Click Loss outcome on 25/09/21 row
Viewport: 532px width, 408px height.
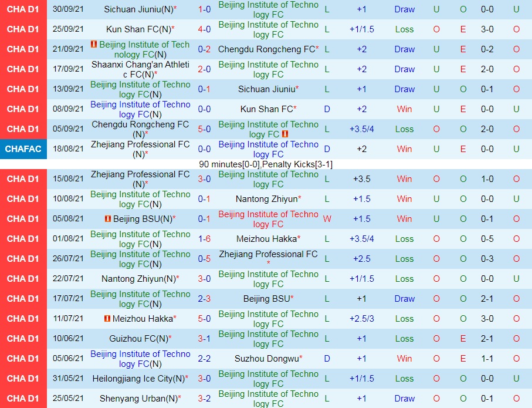tap(405, 29)
